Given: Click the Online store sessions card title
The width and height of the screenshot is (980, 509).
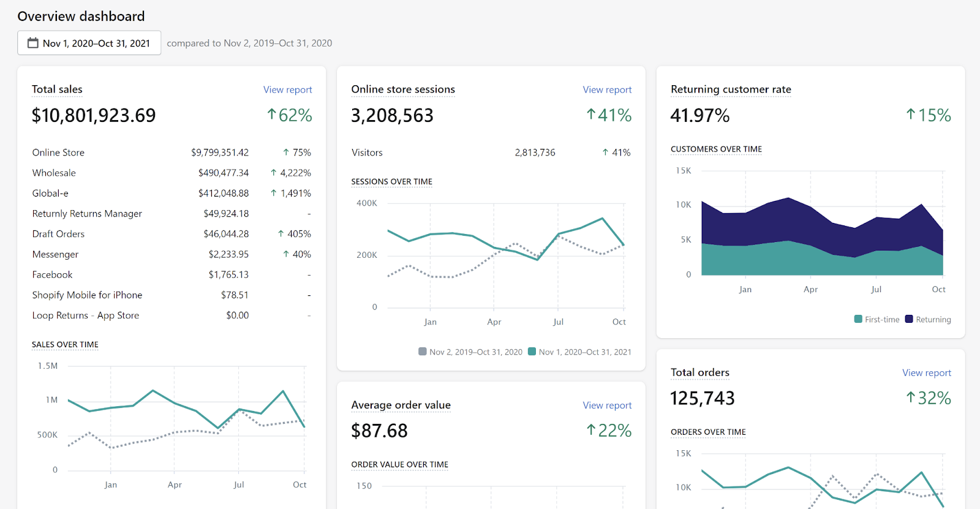Looking at the screenshot, I should [x=403, y=89].
